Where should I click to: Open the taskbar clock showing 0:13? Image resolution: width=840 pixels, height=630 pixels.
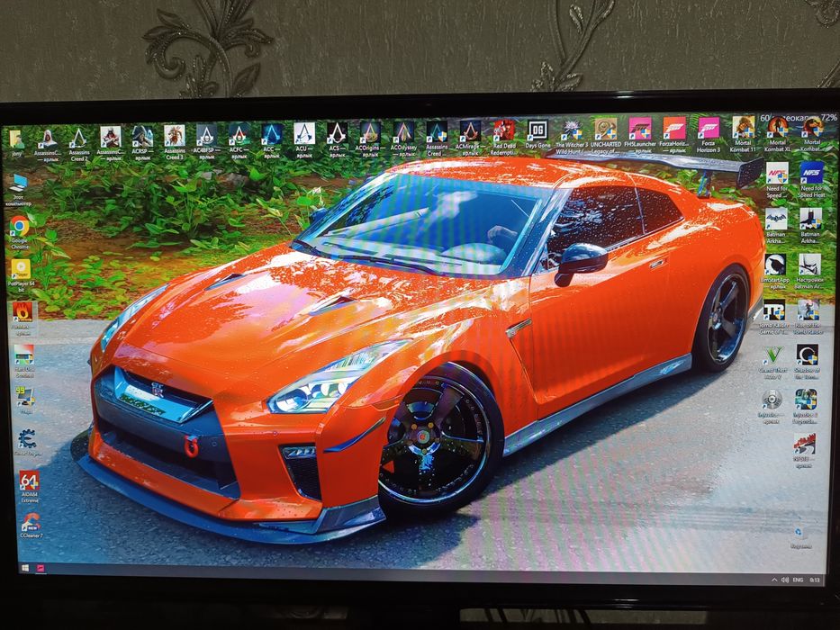coord(814,580)
